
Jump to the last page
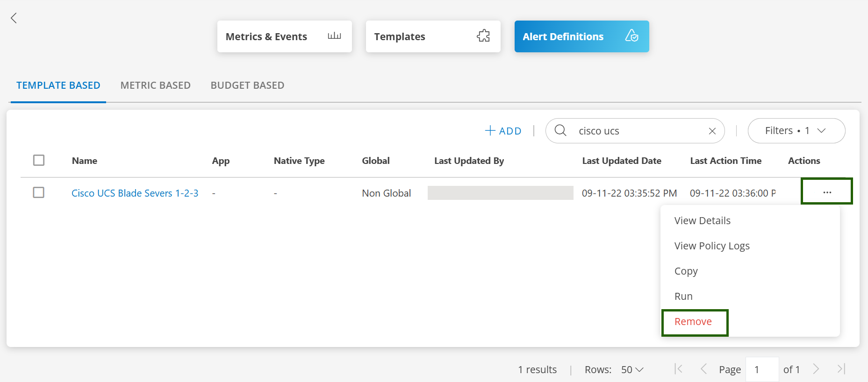[841, 369]
